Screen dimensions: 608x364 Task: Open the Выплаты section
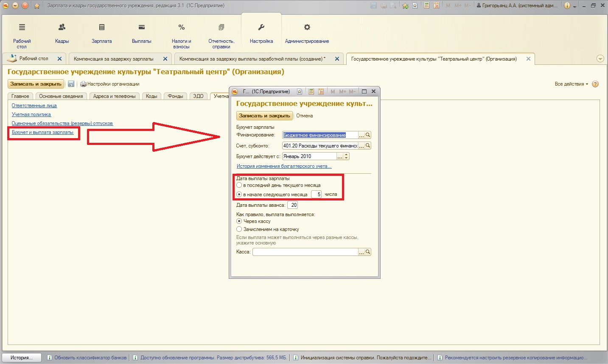click(142, 33)
